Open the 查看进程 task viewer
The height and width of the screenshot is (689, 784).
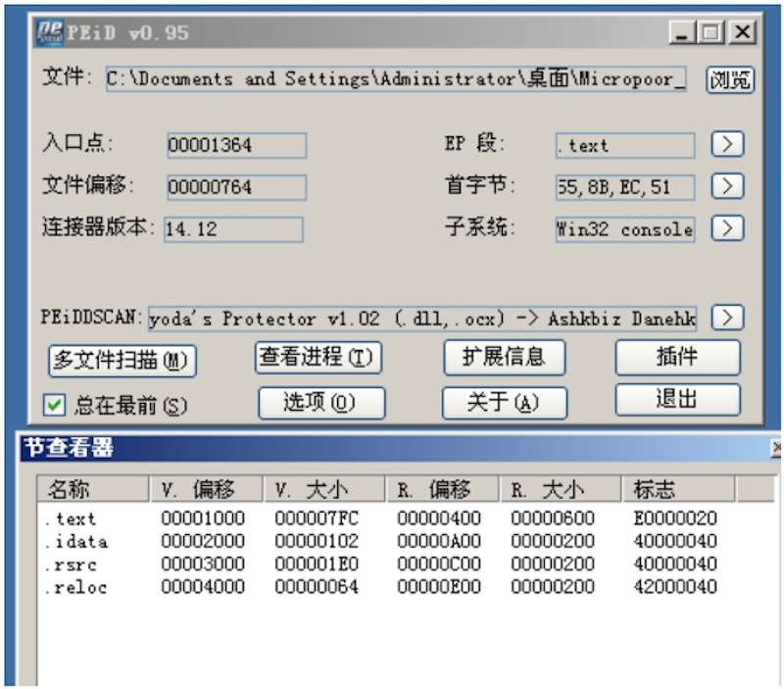pyautogui.click(x=318, y=359)
